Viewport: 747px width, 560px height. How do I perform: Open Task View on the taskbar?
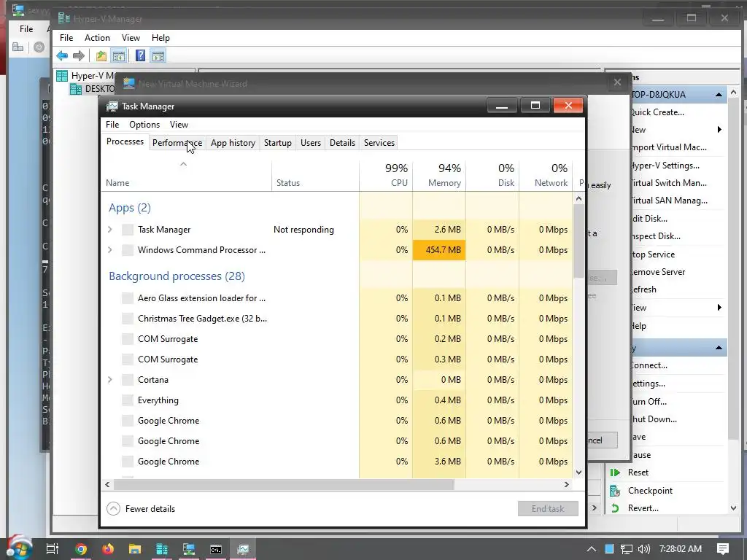click(x=53, y=549)
